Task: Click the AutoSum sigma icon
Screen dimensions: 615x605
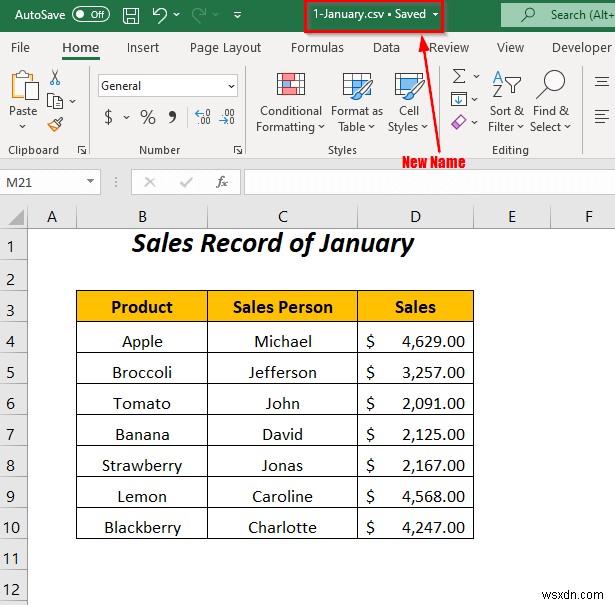Action: pyautogui.click(x=459, y=77)
